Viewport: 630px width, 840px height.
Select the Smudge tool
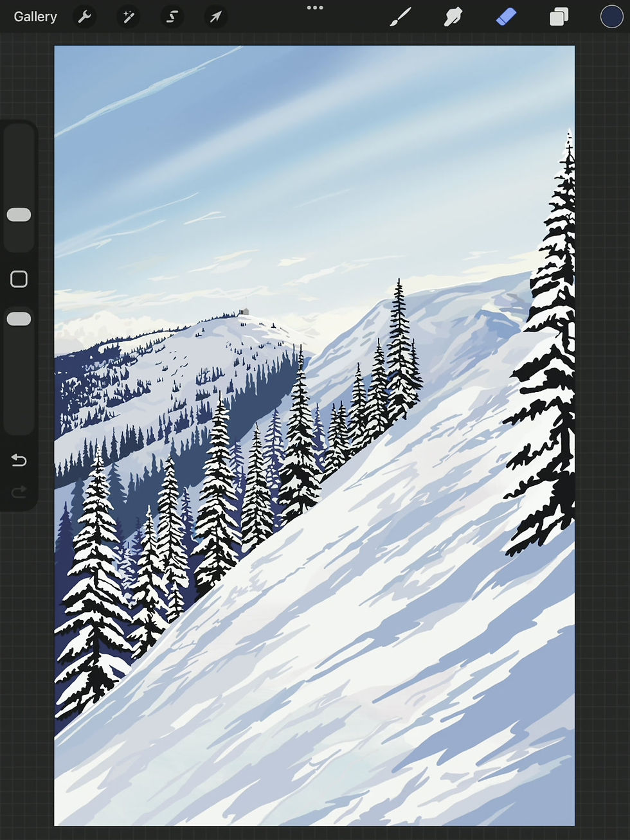coord(453,17)
